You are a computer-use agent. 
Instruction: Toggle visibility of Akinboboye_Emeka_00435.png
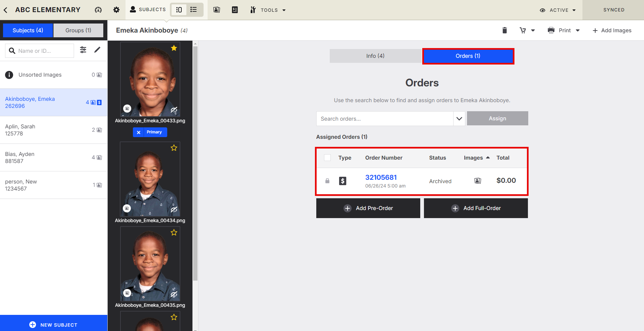pos(174,294)
